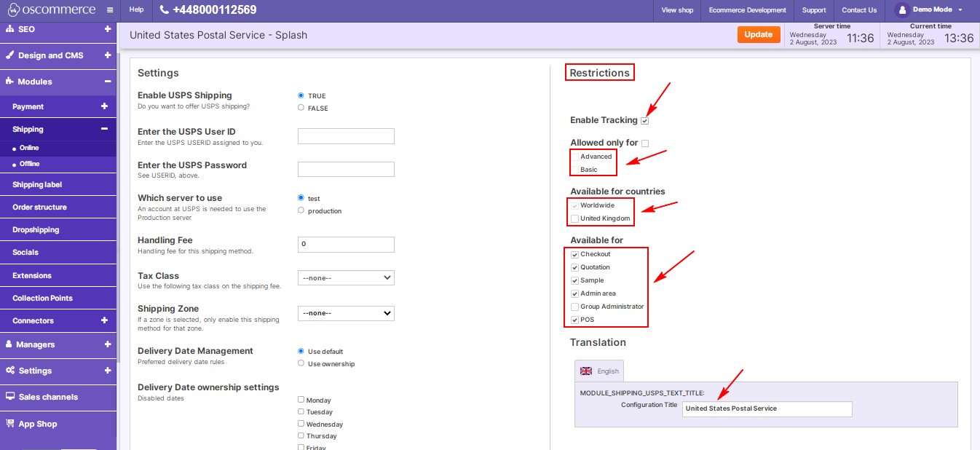Image resolution: width=980 pixels, height=450 pixels.
Task: Uncheck the Admin area checkbox
Action: pyautogui.click(x=575, y=293)
